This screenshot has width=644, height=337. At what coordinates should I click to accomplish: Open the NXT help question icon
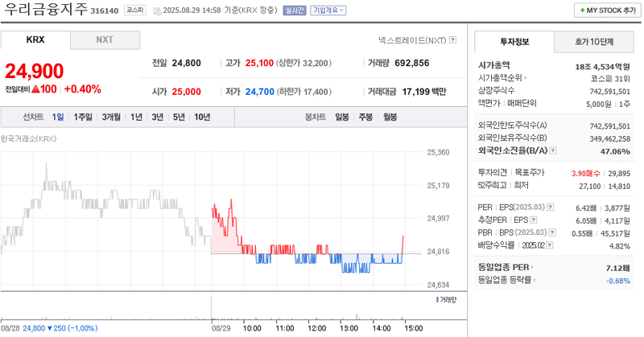coord(452,40)
